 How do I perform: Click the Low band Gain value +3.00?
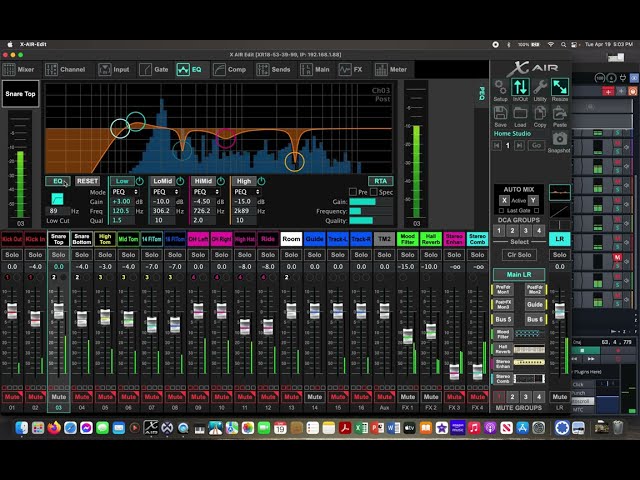(x=121, y=202)
